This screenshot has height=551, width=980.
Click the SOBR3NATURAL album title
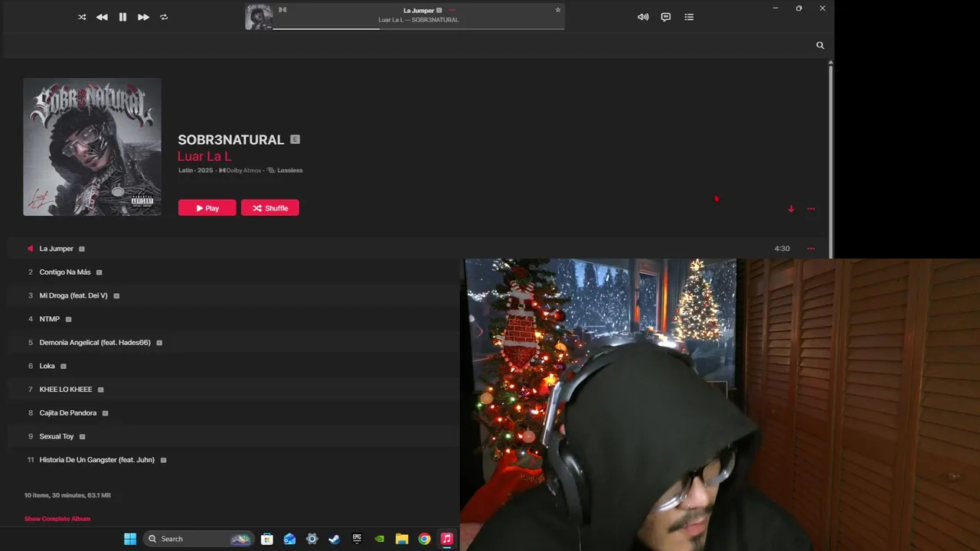(230, 140)
